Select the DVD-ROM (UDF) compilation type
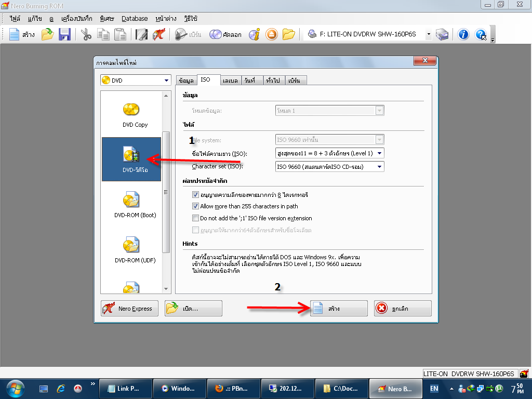 (135, 250)
